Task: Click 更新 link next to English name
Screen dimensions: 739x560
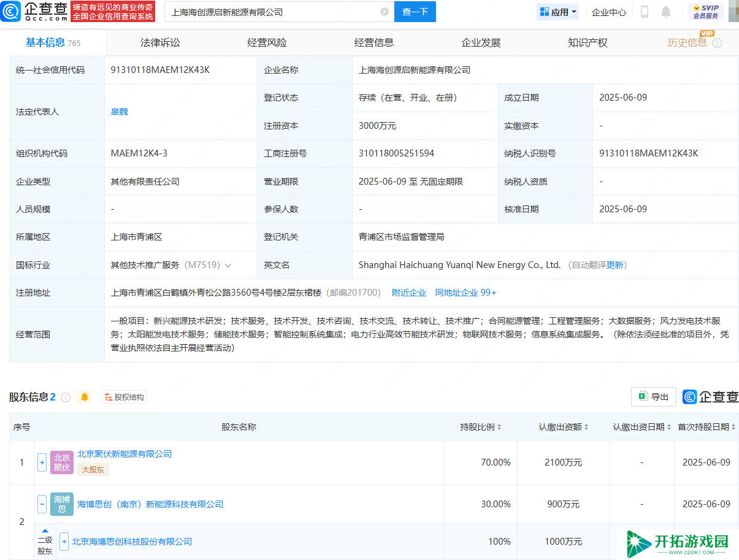Action: click(x=615, y=265)
